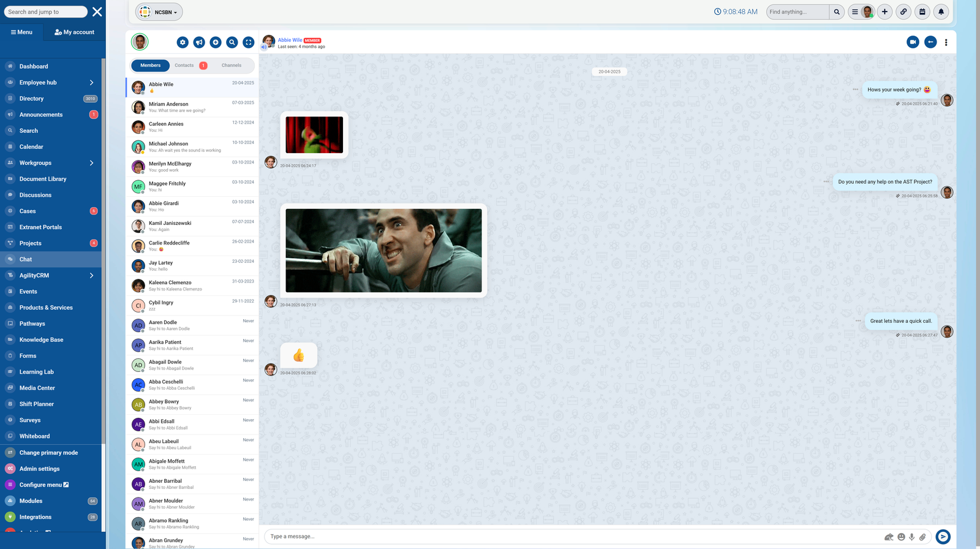This screenshot has height=549, width=980.
Task: Expand the AgilityCRM sidebar section
Action: pos(91,276)
